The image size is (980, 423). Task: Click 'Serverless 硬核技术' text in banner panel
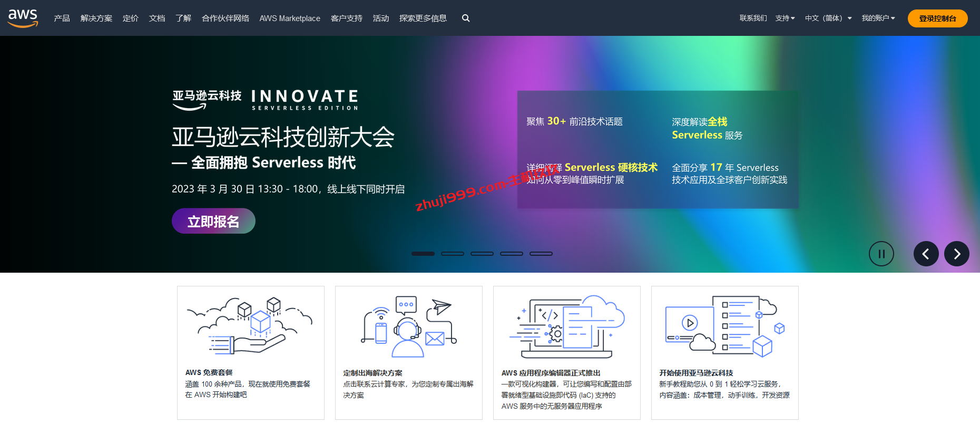(611, 167)
